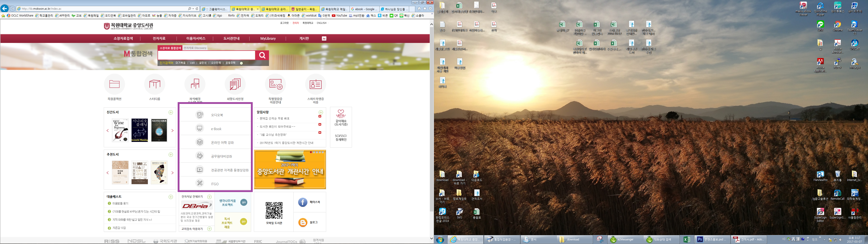The height and width of the screenshot is (244, 868).
Task: Open the 스터디룸 table icon
Action: 154,84
